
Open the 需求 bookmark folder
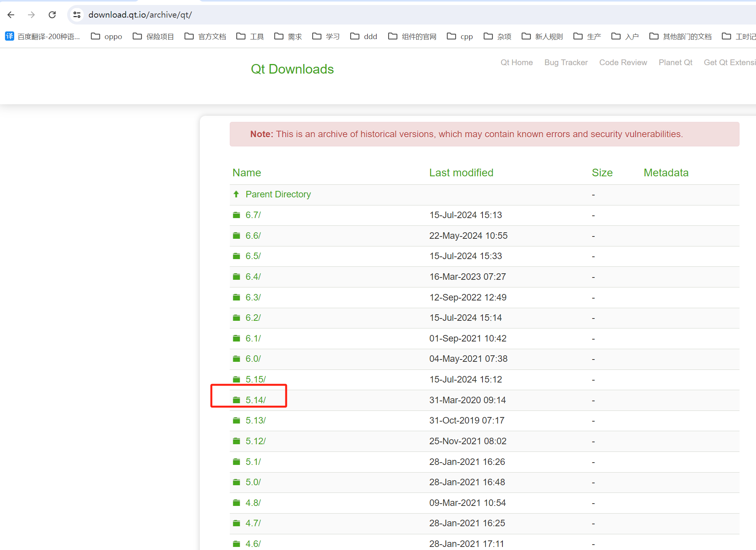[288, 36]
